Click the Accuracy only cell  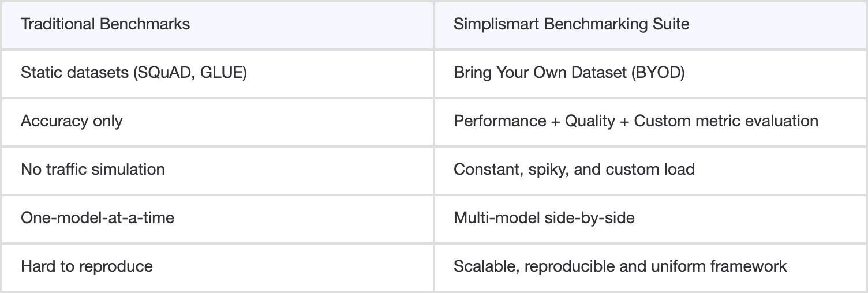pos(72,121)
